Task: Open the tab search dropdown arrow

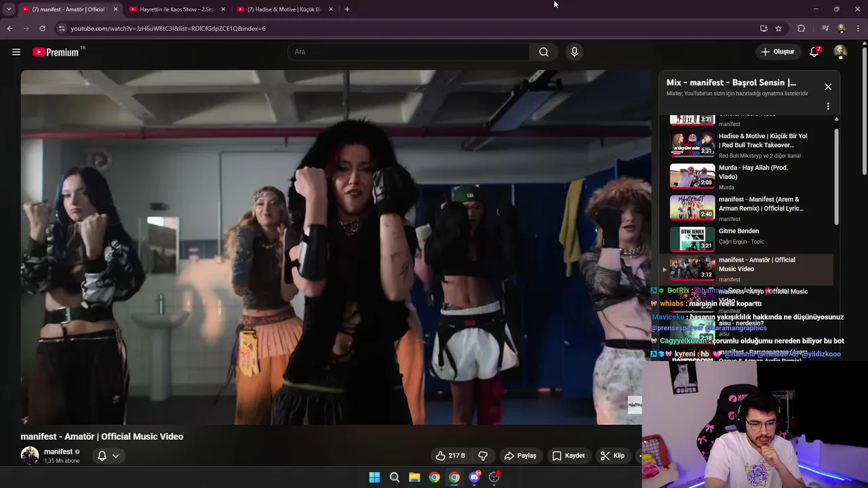Action: (9, 9)
